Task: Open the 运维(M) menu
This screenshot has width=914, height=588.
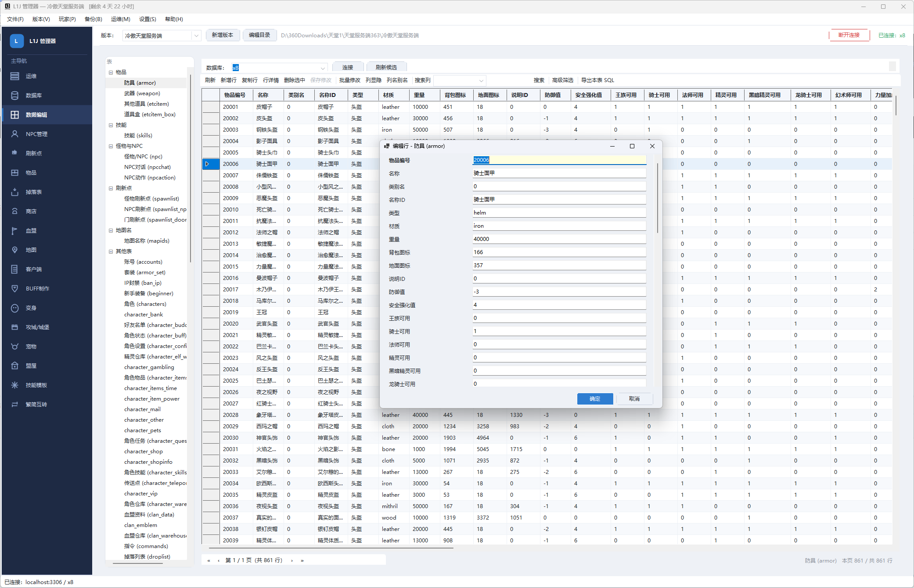Action: [x=121, y=19]
